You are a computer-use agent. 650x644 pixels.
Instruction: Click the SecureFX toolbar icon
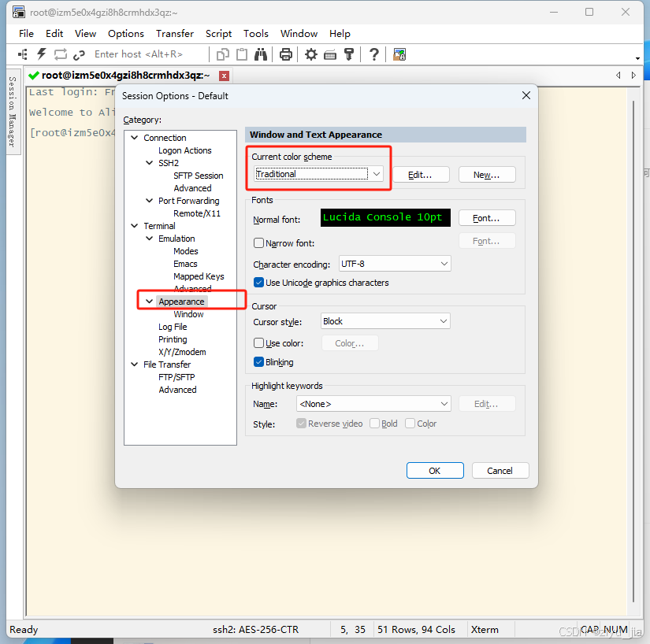point(399,54)
